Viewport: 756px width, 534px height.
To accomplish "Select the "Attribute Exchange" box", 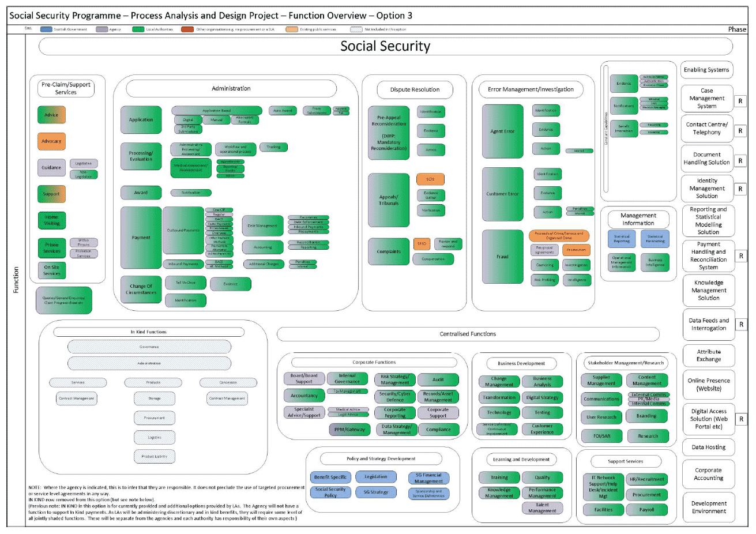I will (709, 356).
